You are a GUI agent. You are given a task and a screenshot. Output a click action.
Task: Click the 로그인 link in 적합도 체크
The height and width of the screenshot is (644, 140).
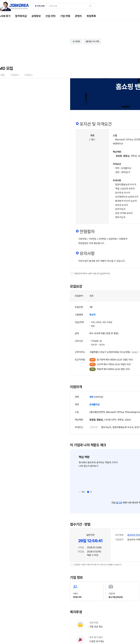click(119, 502)
